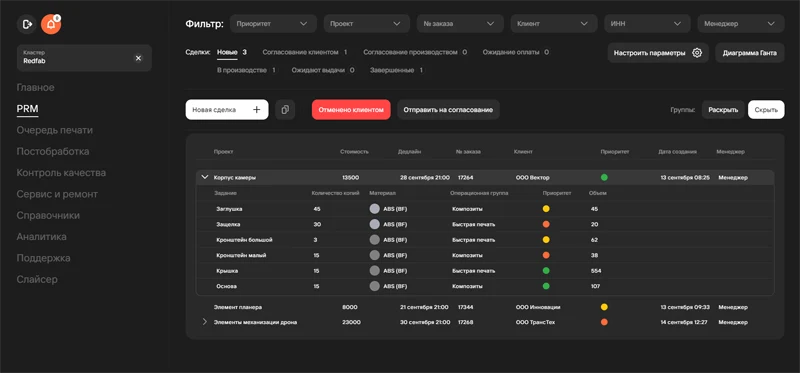Viewport: 800px width, 373px height.
Task: Click the logout icon in the top left
Action: [x=27, y=24]
